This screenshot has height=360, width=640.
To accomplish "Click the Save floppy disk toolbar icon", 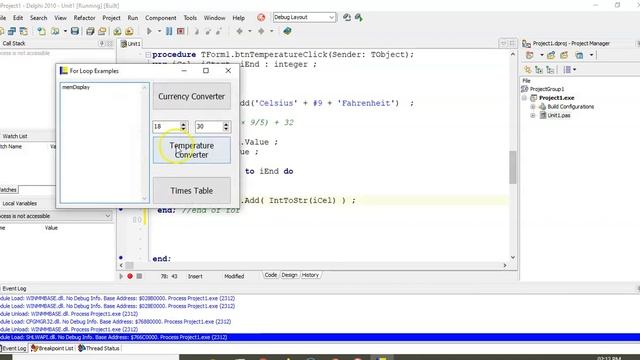I will (x=75, y=31).
